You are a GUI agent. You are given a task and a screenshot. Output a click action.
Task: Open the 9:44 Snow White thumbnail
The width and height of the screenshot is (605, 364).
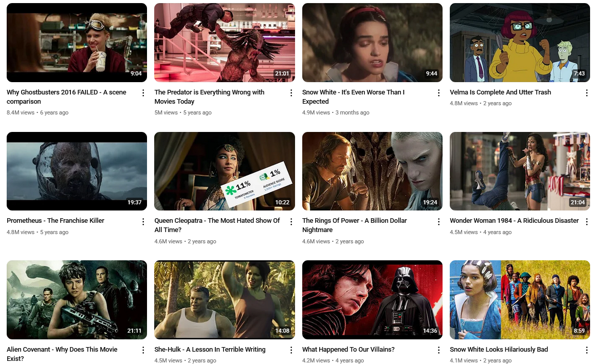point(372,43)
